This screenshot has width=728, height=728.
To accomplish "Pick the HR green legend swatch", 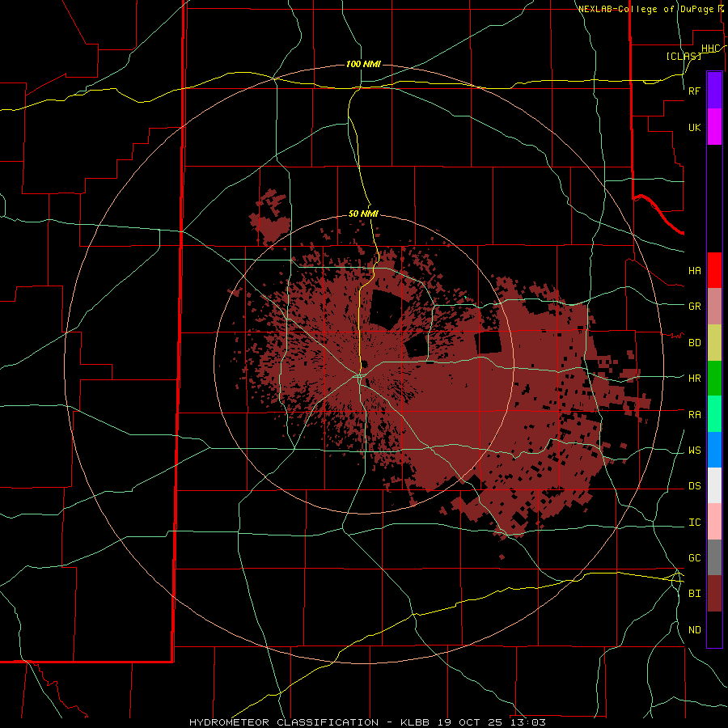I will [714, 379].
